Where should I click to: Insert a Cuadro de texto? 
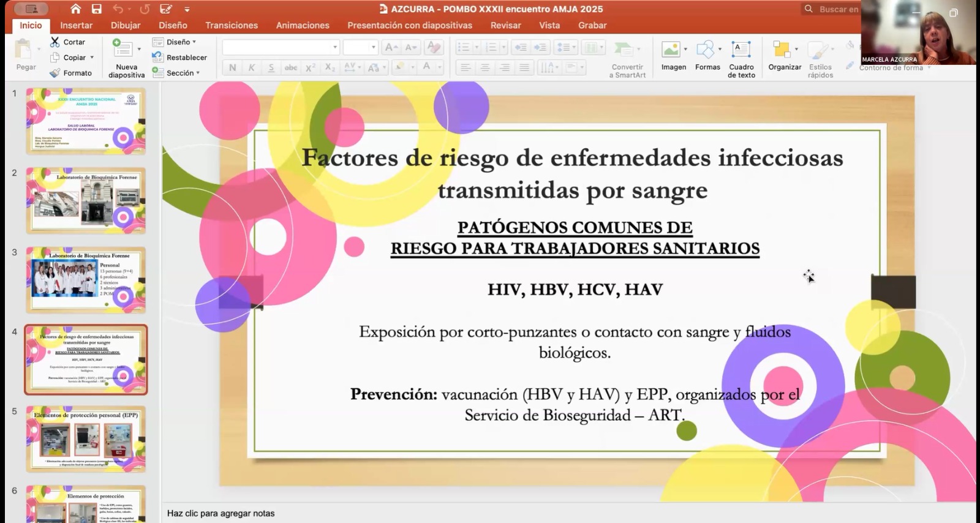pos(741,59)
